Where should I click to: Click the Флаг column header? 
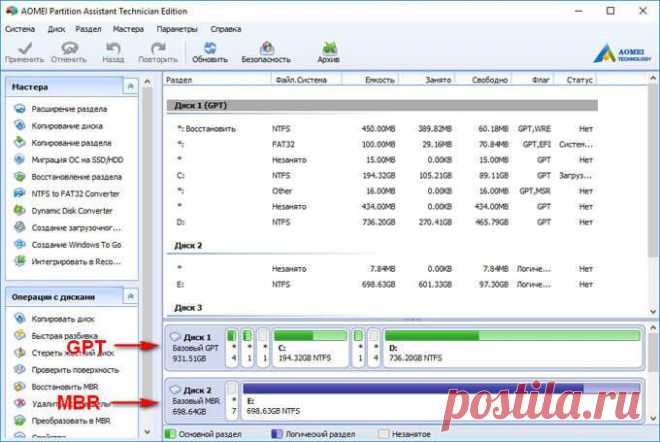point(533,80)
